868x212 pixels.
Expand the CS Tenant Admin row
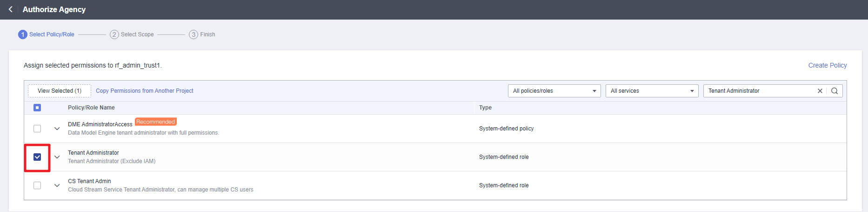click(57, 185)
